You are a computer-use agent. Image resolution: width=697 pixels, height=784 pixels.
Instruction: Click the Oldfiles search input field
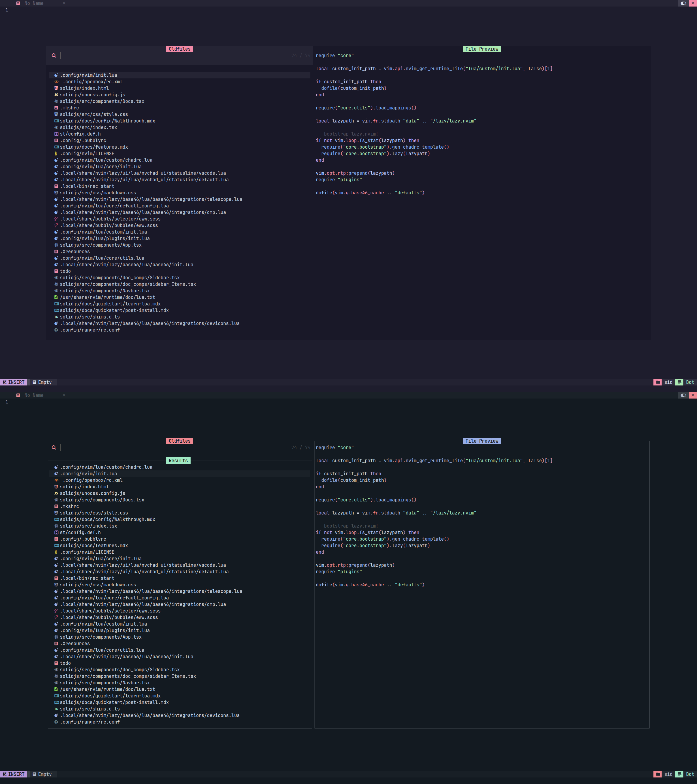pyautogui.click(x=154, y=55)
